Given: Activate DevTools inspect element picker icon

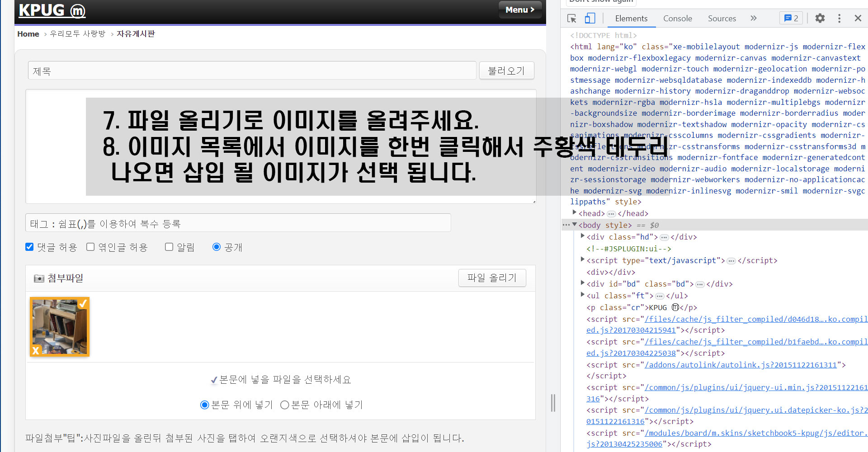Looking at the screenshot, I should (572, 19).
